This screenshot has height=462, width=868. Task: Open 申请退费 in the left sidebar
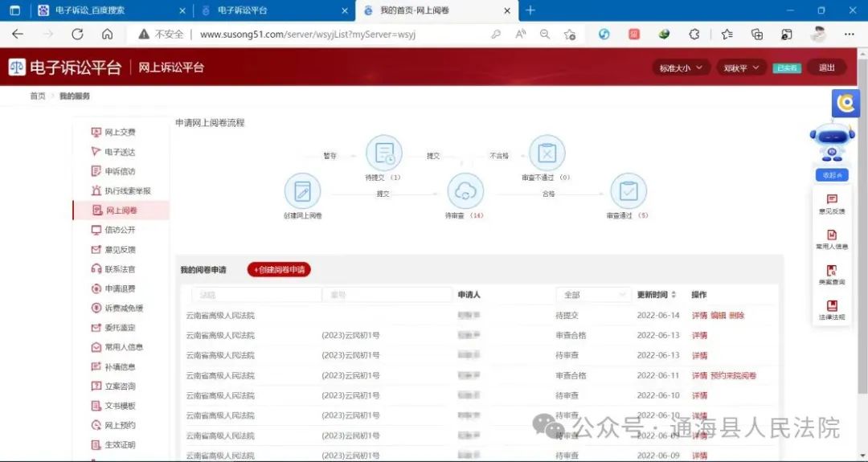[x=120, y=288]
